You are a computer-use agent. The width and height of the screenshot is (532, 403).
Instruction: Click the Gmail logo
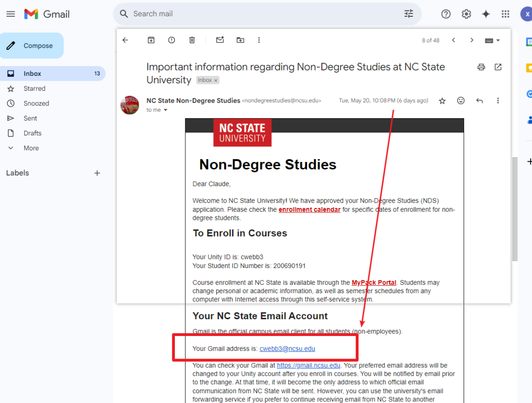point(47,14)
